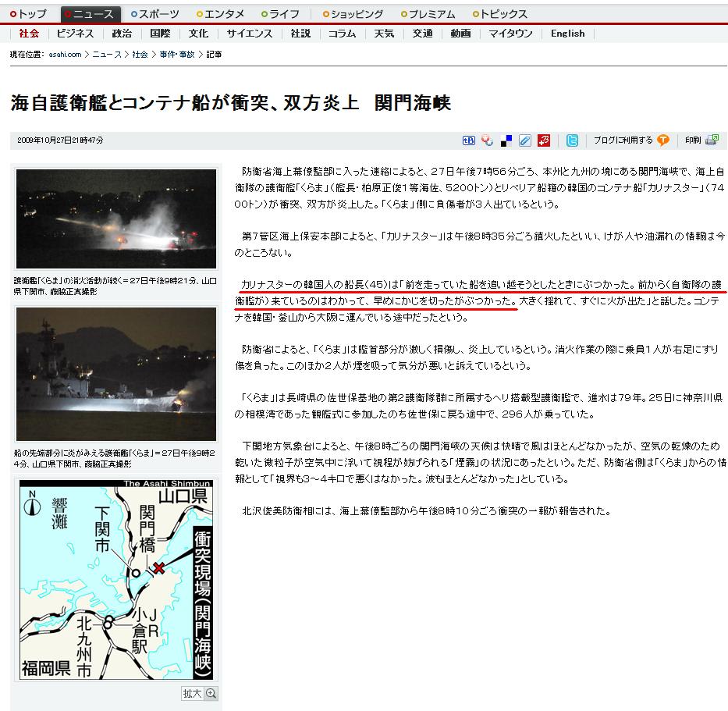This screenshot has width=728, height=711.
Task: Select the 社説 submenu item
Action: (x=300, y=34)
